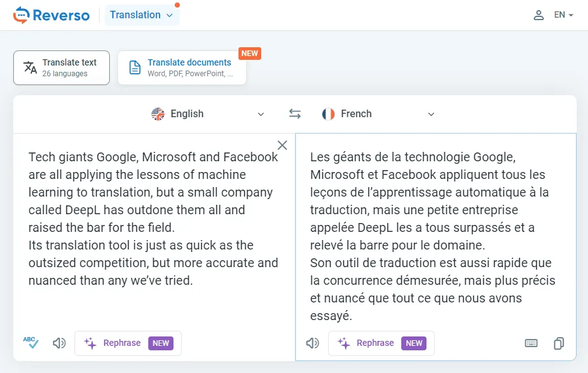Listen to the French translation pronunciation
Viewport: 588px width, 373px height.
coord(312,343)
